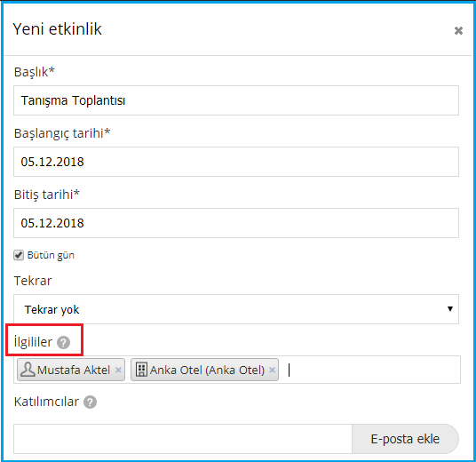This screenshot has width=476, height=462.
Task: Open the Tekrar dropdown
Action: click(236, 309)
